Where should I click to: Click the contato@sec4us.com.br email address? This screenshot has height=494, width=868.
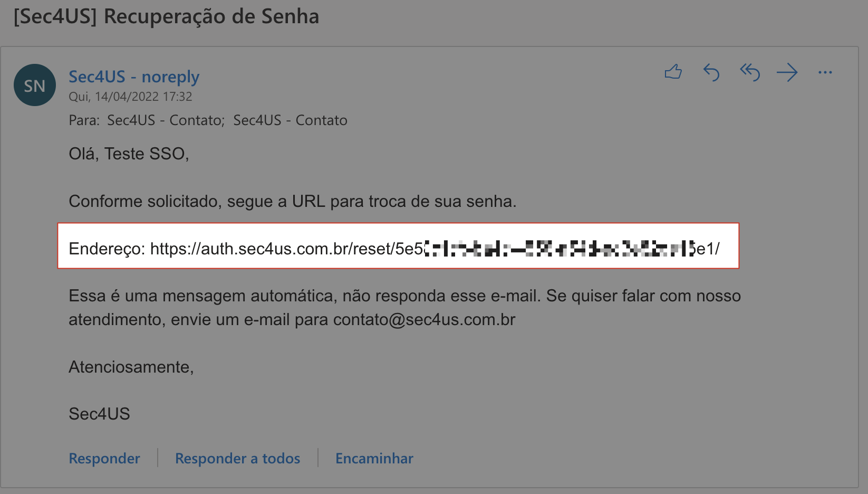[424, 320]
